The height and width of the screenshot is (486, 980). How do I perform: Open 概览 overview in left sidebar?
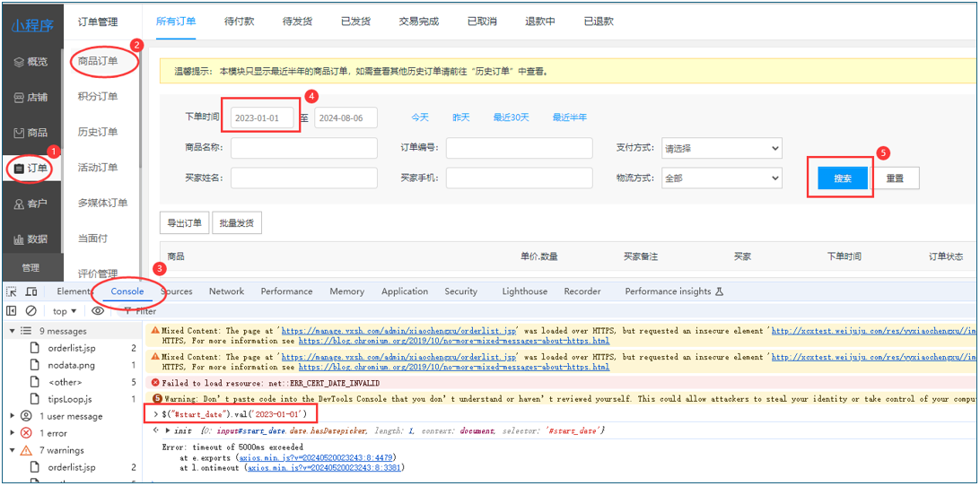click(31, 62)
